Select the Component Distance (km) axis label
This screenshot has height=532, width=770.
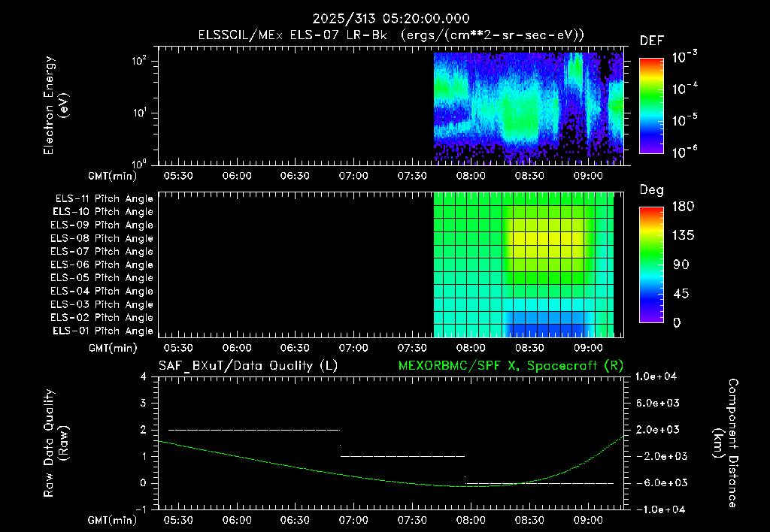pyautogui.click(x=726, y=443)
